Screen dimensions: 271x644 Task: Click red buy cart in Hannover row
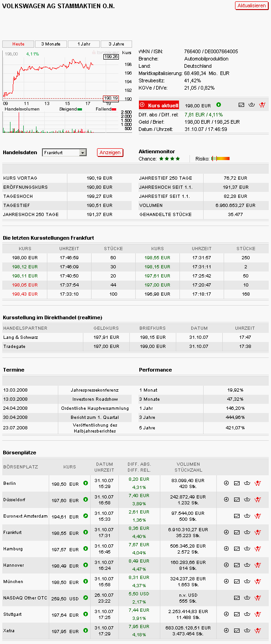pos(258,565)
